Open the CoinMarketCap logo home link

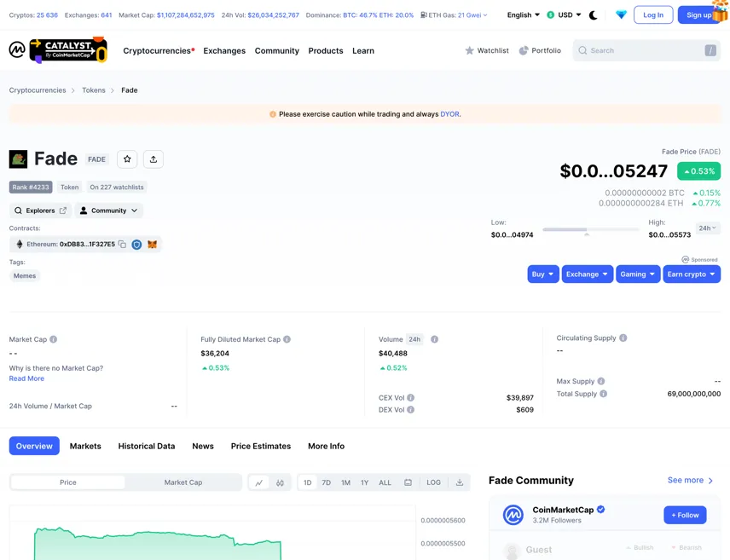coord(17,49)
